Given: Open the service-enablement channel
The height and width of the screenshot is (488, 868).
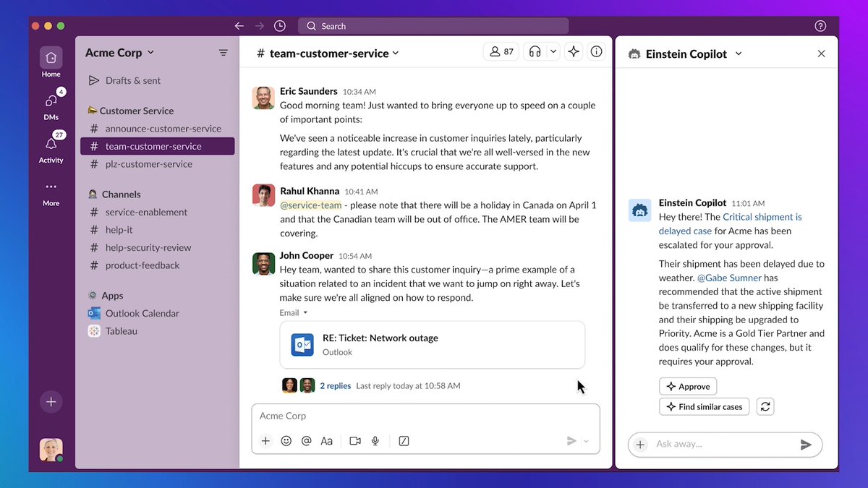Looking at the screenshot, I should (157, 212).
